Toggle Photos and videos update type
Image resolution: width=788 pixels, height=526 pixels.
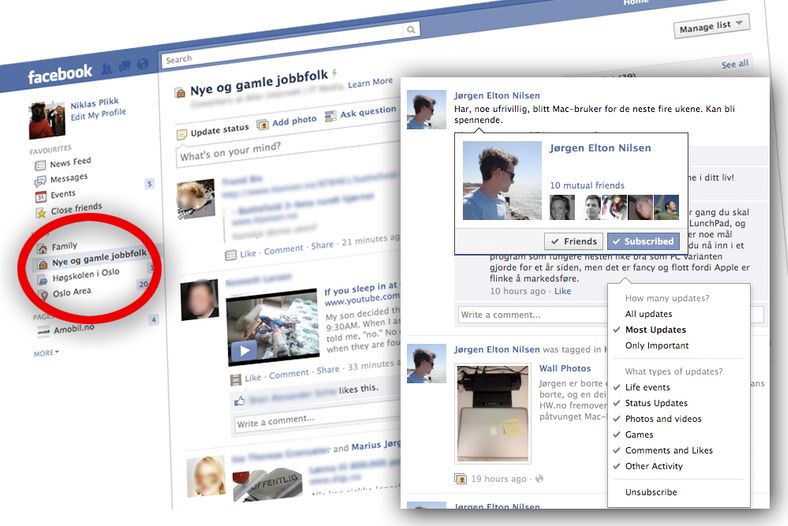click(x=663, y=419)
